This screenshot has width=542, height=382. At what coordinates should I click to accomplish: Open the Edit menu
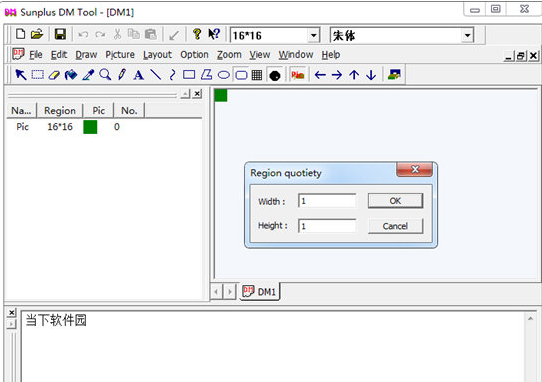click(x=59, y=55)
